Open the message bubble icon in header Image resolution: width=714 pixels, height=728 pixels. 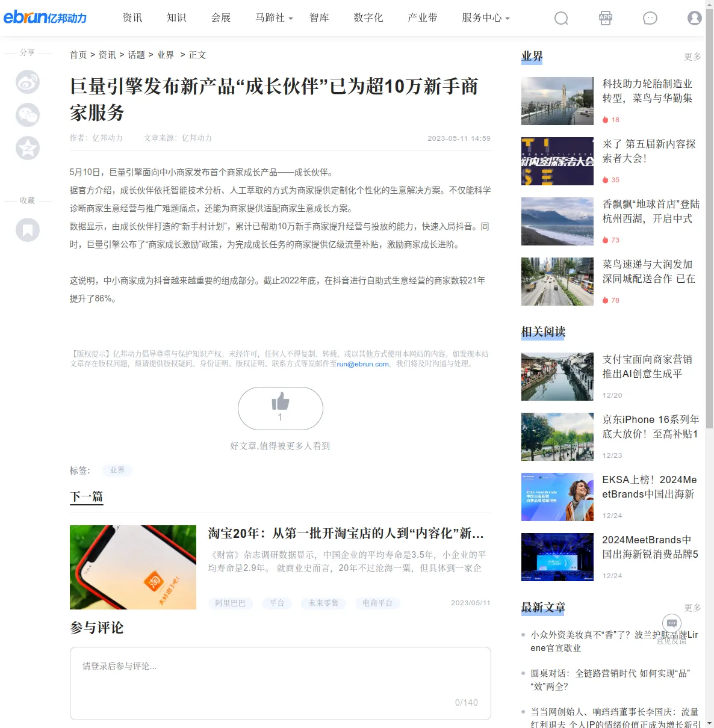[650, 18]
